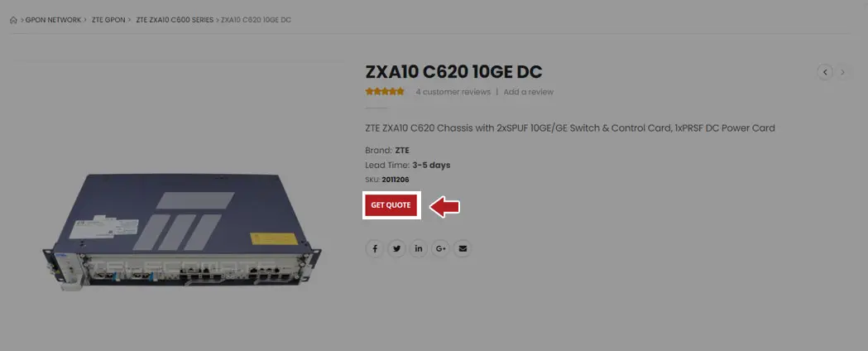Click the ZTE brand link
This screenshot has width=868, height=351.
[402, 150]
